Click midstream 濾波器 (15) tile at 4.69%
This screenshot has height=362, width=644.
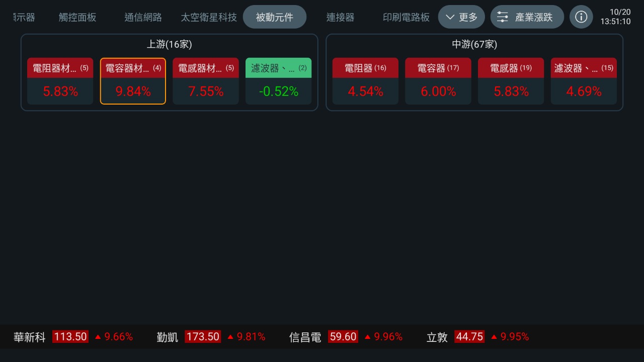(584, 81)
